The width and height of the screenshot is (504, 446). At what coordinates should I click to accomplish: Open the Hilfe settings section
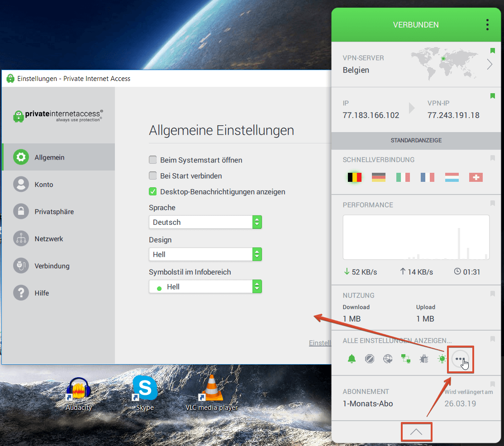58,293
